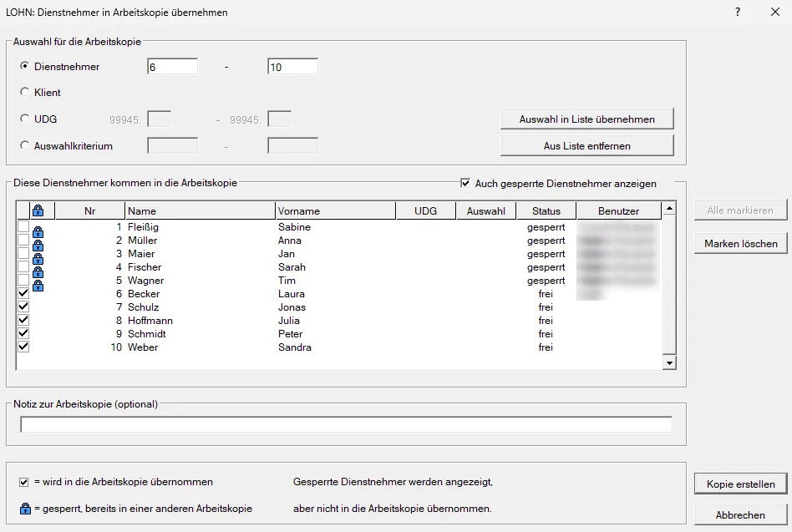
Task: Select the Klient radio option
Action: pos(24,92)
